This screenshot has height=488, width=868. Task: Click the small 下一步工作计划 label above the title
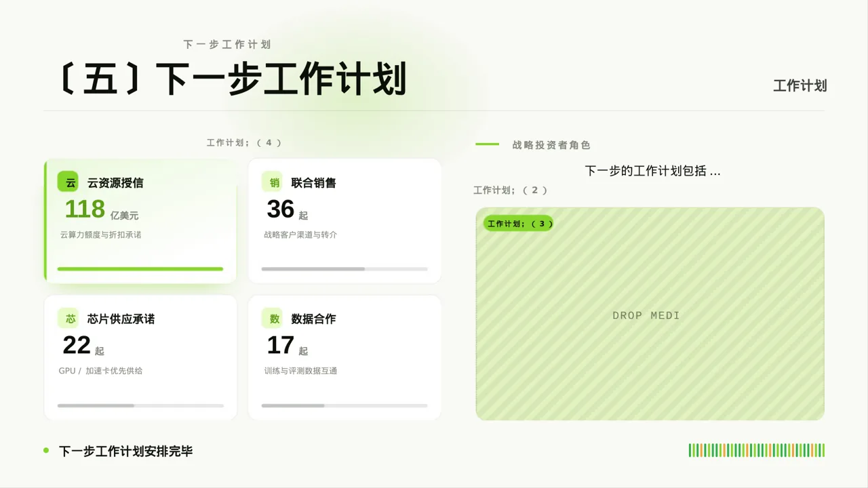[x=227, y=44]
